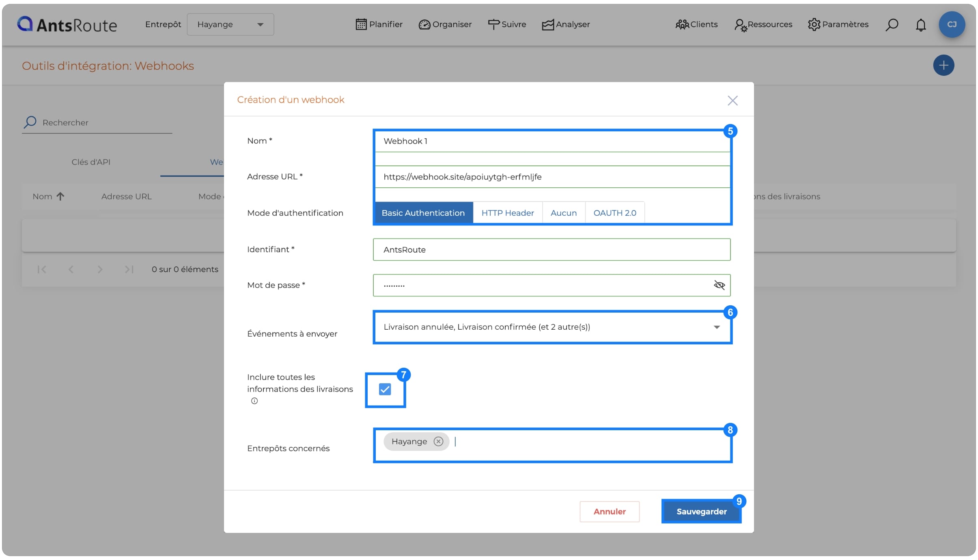Viewport: 978px width, 560px height.
Task: Open the Clients section
Action: click(696, 24)
